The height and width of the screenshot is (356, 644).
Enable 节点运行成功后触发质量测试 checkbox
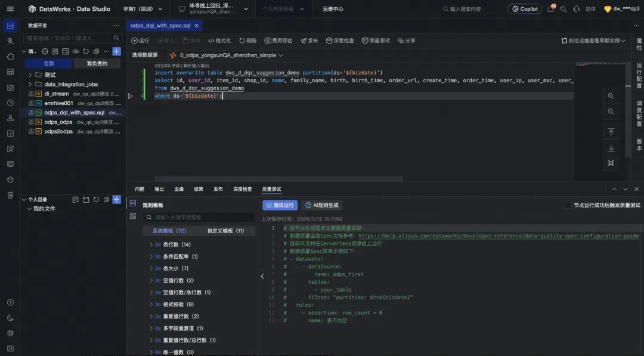coord(568,205)
